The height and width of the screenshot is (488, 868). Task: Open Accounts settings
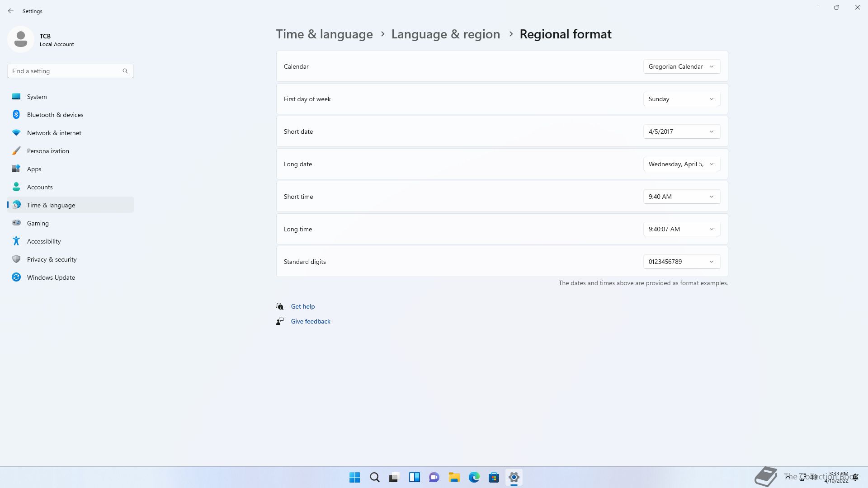[71, 187]
